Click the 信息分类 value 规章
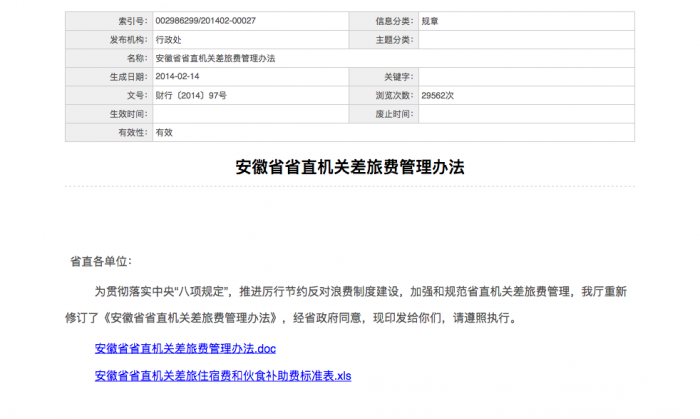Viewport: 700px width, 419px height. click(429, 21)
